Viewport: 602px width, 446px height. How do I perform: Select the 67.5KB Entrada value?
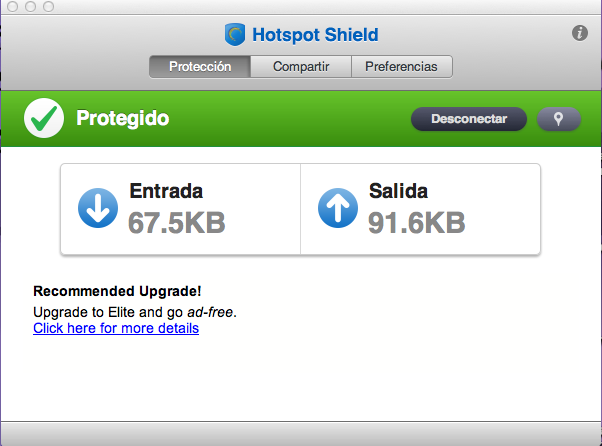pos(176,221)
